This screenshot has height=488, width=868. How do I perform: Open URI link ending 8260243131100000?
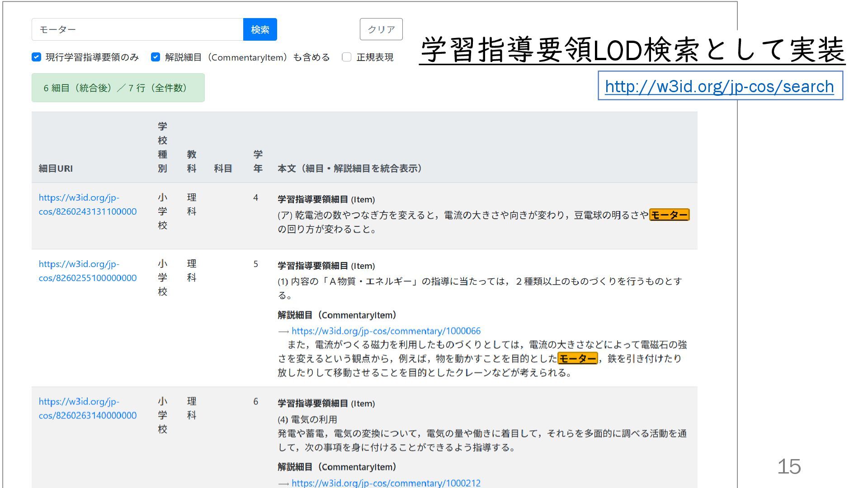pyautogui.click(x=87, y=204)
